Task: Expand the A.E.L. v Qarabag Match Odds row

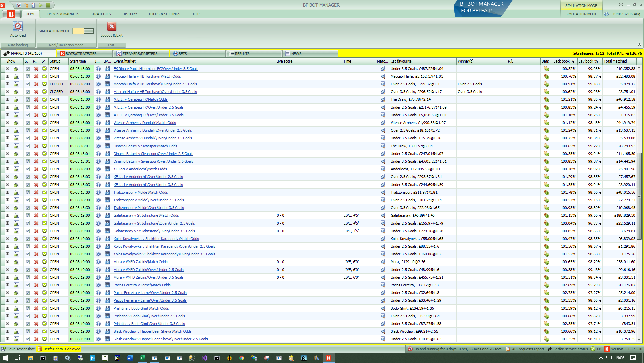Action: 7,99
